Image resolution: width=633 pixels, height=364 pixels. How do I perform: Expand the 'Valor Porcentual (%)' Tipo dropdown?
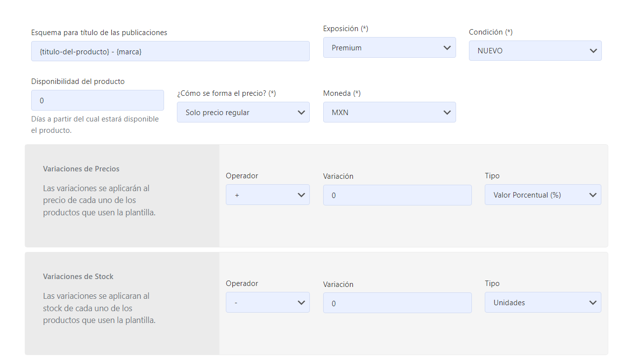click(x=543, y=195)
